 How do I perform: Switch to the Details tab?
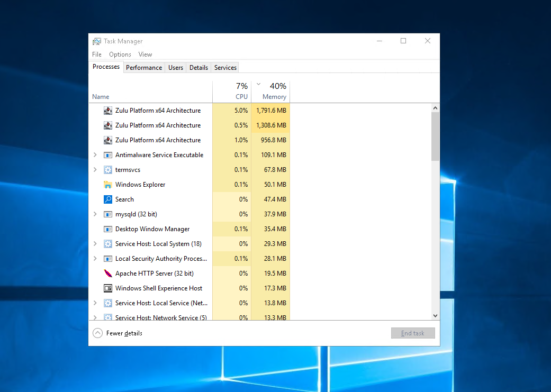198,68
